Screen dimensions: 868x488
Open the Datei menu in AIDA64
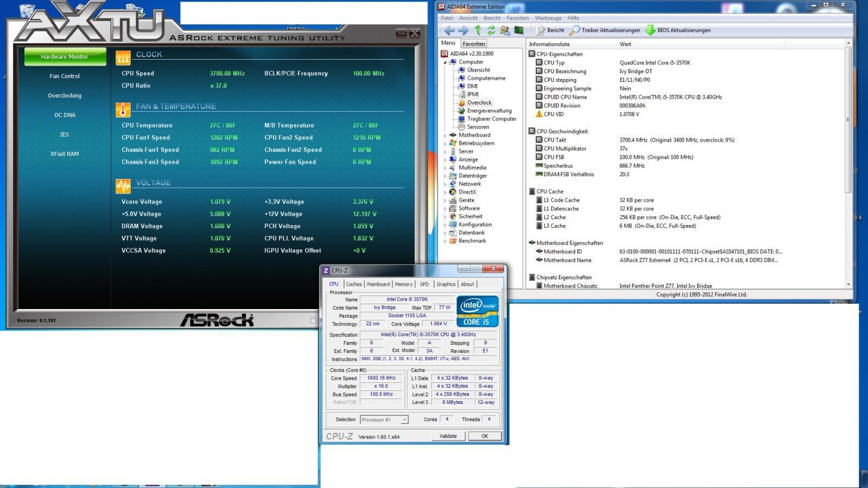[447, 18]
